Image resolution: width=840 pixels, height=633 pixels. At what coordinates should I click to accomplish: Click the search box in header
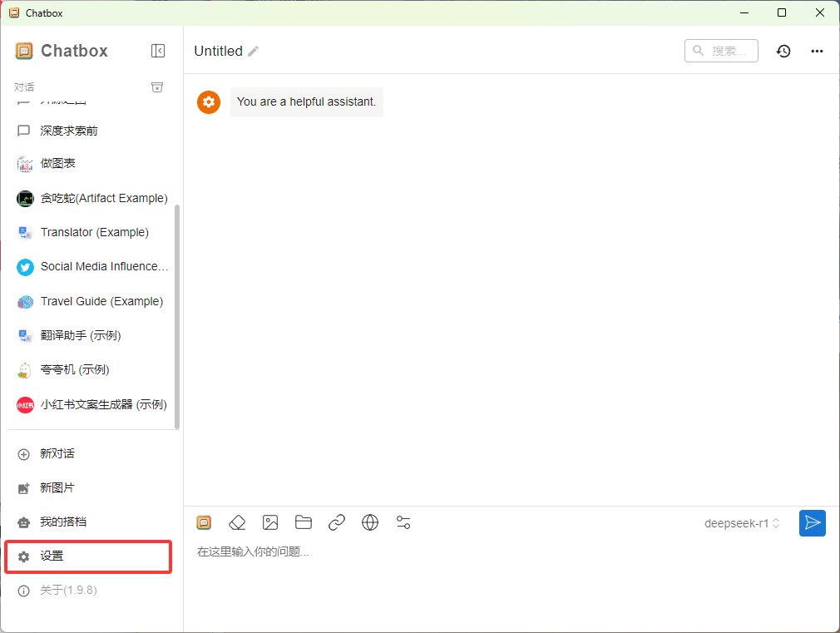coord(721,51)
